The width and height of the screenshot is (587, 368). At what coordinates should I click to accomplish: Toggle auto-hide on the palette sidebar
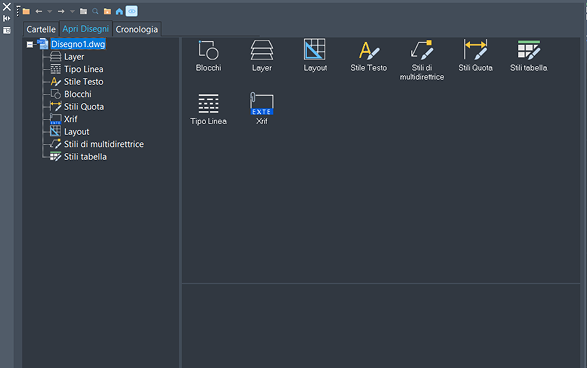[7, 18]
